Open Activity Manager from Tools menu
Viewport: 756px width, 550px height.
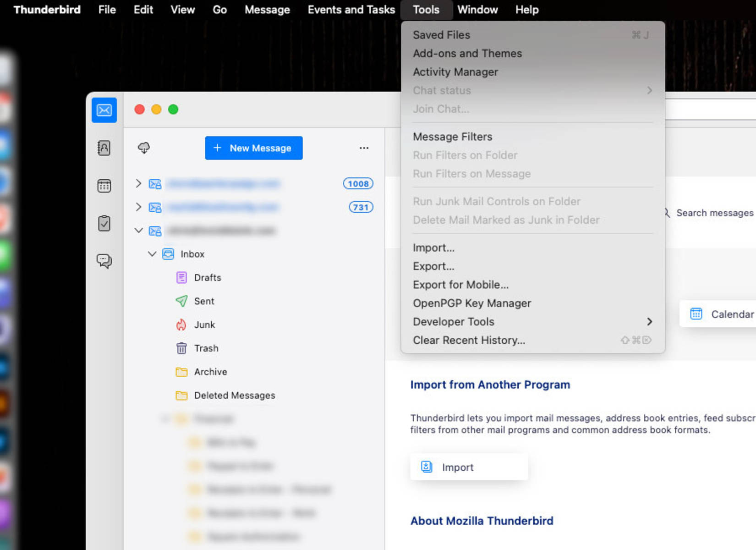[533, 72]
